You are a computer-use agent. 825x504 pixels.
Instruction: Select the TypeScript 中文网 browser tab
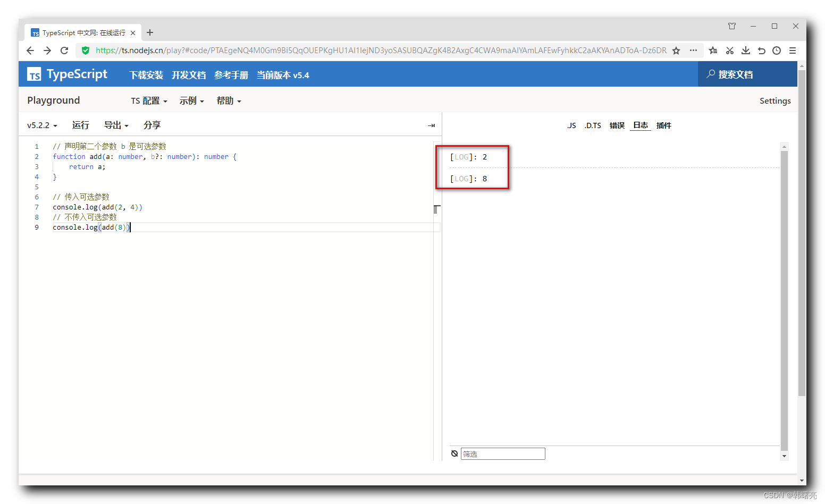[83, 33]
